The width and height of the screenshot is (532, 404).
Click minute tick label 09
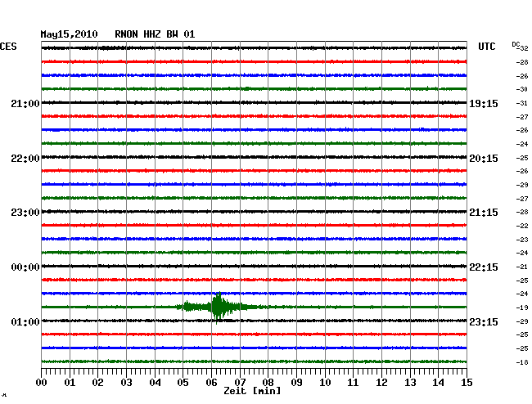coord(296,383)
